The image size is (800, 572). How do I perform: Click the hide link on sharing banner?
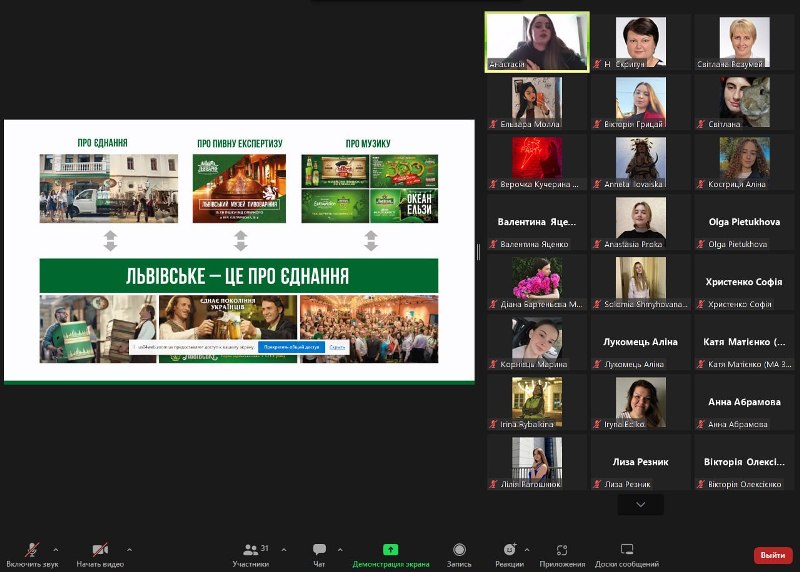[x=337, y=347]
